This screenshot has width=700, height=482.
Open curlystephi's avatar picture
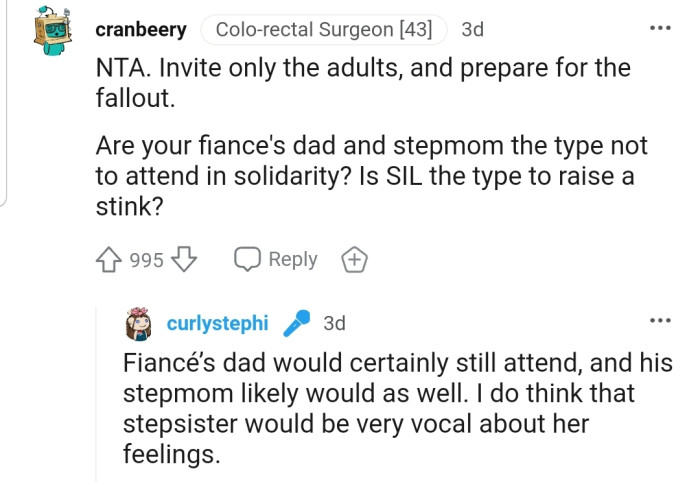pyautogui.click(x=139, y=323)
